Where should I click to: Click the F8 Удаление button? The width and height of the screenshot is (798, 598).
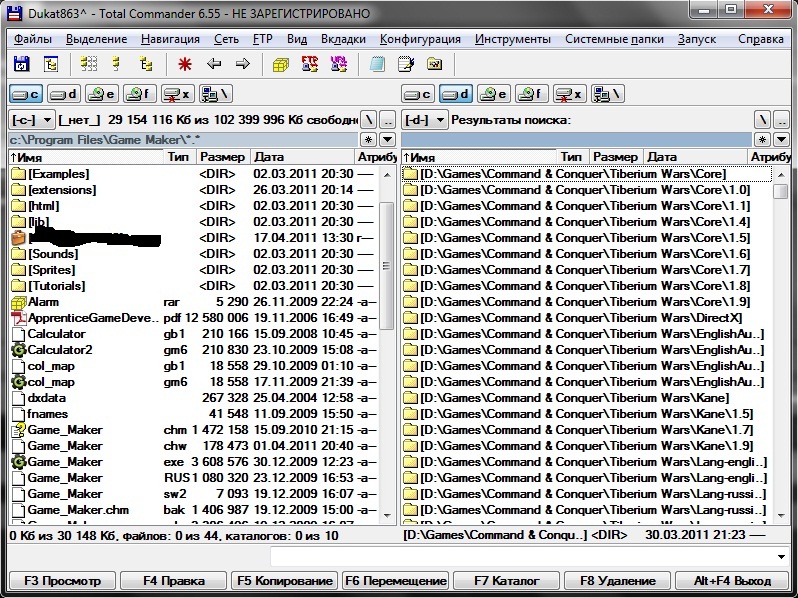tap(617, 581)
